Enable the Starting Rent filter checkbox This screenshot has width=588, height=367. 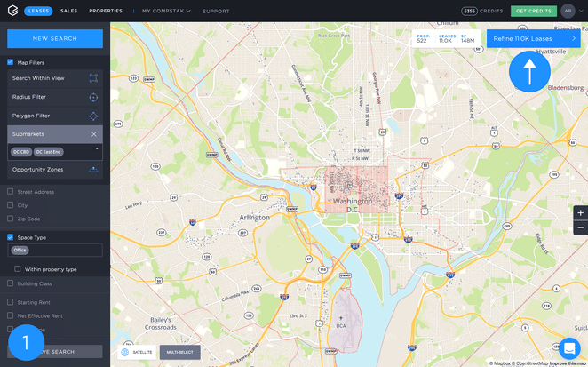pyautogui.click(x=11, y=302)
